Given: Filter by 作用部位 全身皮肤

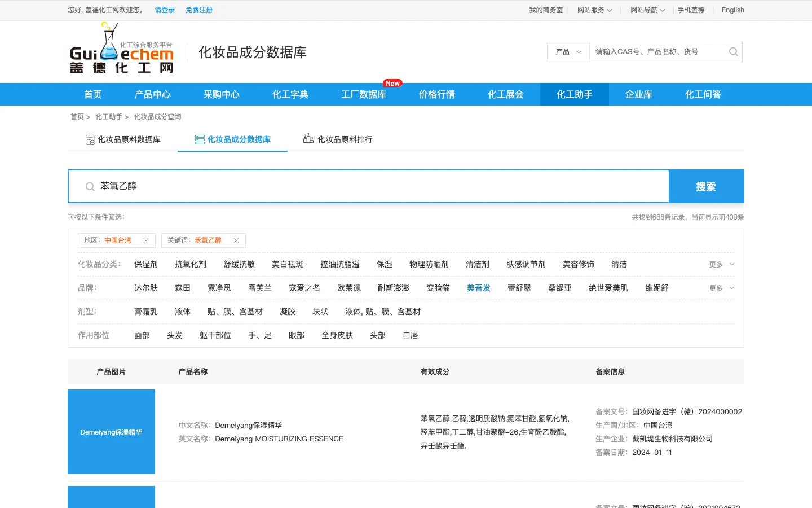Looking at the screenshot, I should 337,335.
